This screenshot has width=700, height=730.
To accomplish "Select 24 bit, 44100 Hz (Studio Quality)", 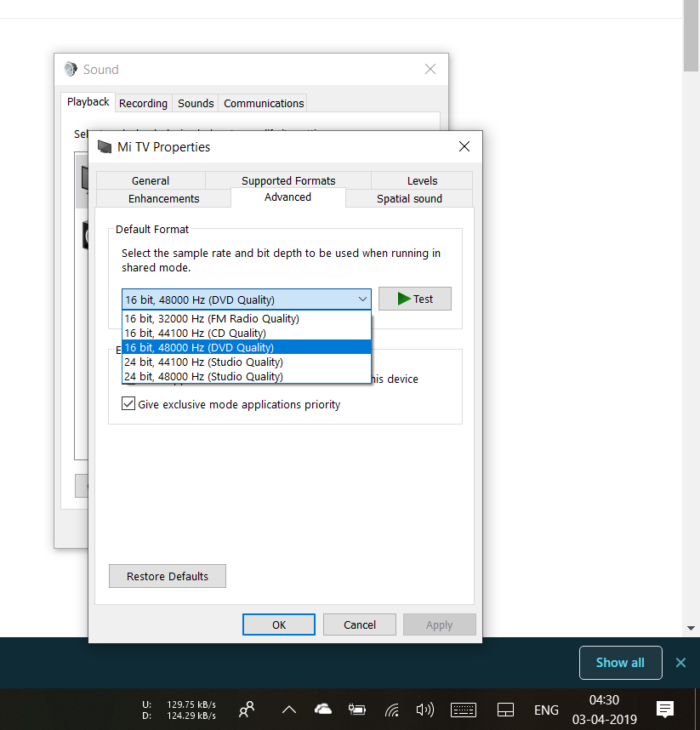I will point(246,362).
